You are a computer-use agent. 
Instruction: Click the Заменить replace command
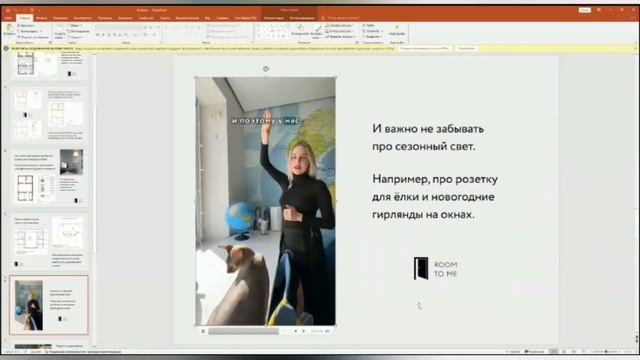[x=372, y=31]
